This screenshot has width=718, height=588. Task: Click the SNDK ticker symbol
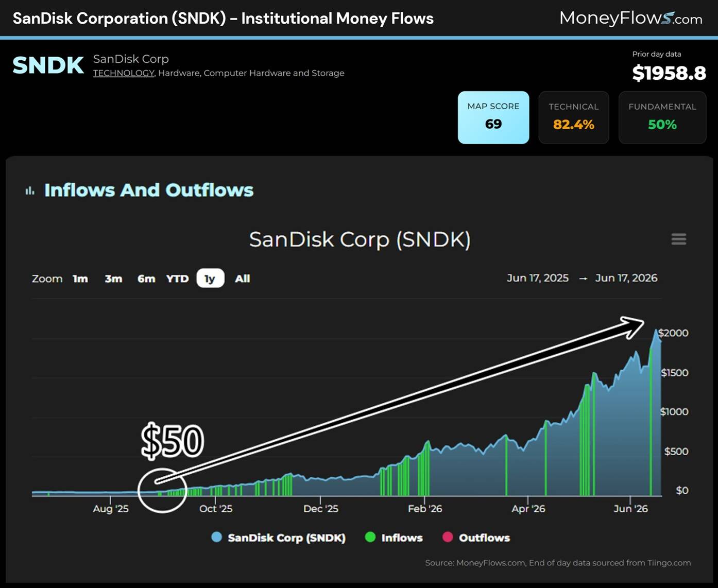tap(48, 65)
